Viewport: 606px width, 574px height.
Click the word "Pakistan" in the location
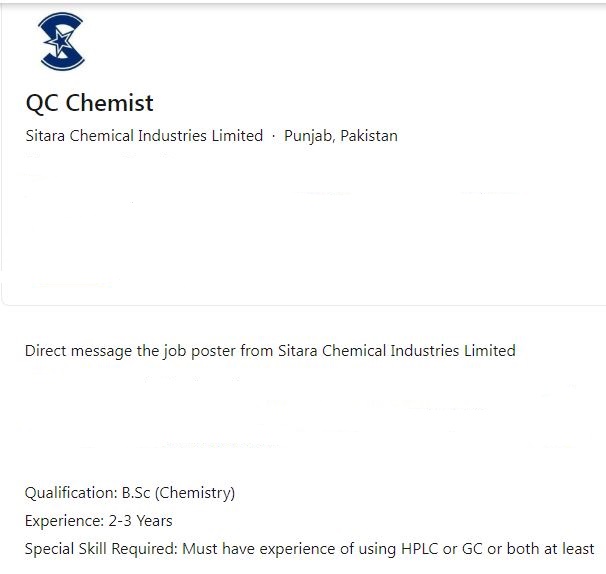pyautogui.click(x=369, y=136)
